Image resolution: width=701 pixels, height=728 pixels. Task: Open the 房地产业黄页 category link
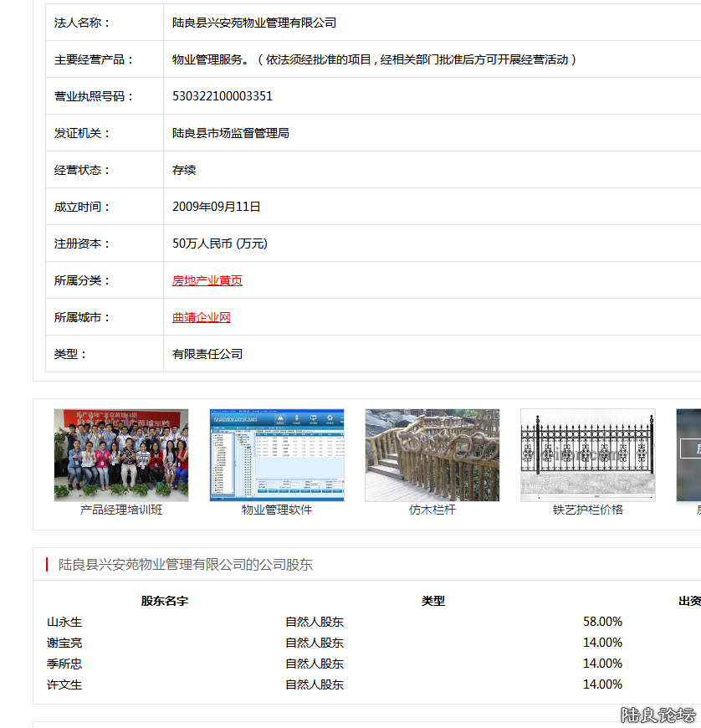(207, 280)
